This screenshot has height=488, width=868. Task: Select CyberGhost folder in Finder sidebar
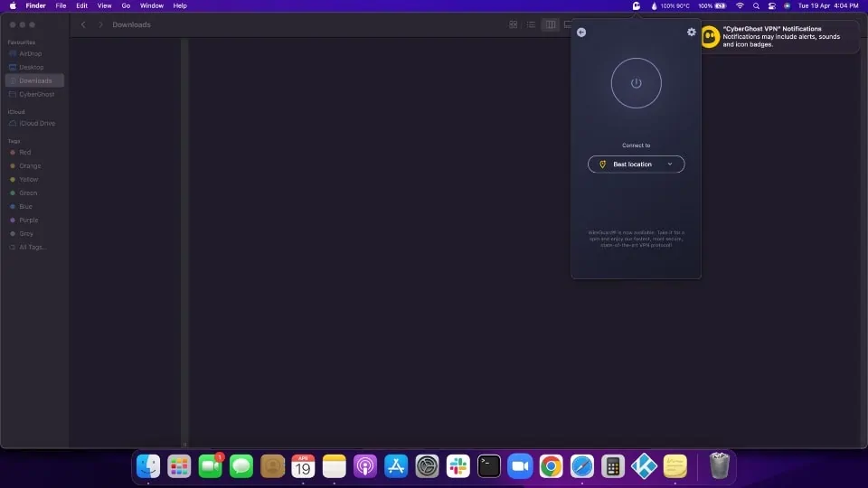click(34, 94)
